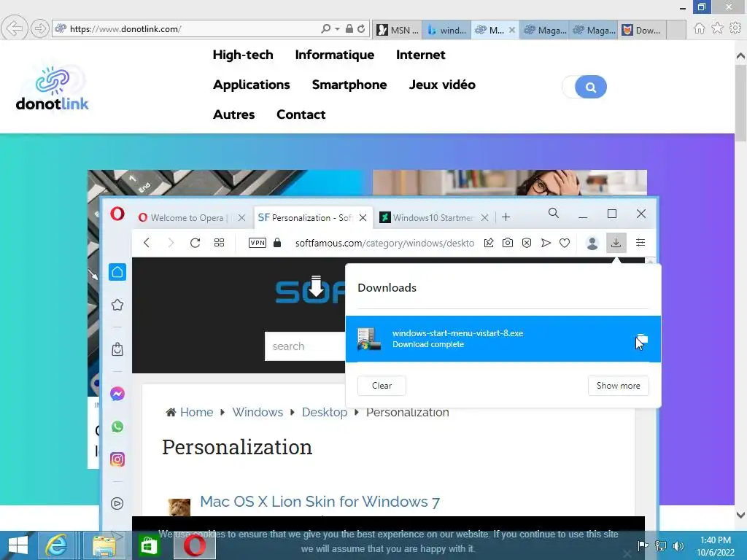747x560 pixels.
Task: Refresh page in Internet Explorer address bar
Action: [x=362, y=29]
